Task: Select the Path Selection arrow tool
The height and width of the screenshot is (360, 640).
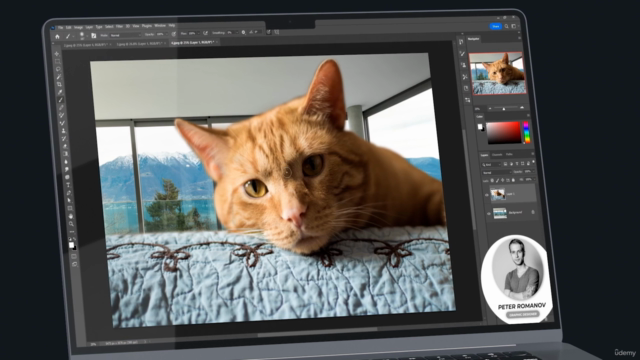Action: pos(69,200)
